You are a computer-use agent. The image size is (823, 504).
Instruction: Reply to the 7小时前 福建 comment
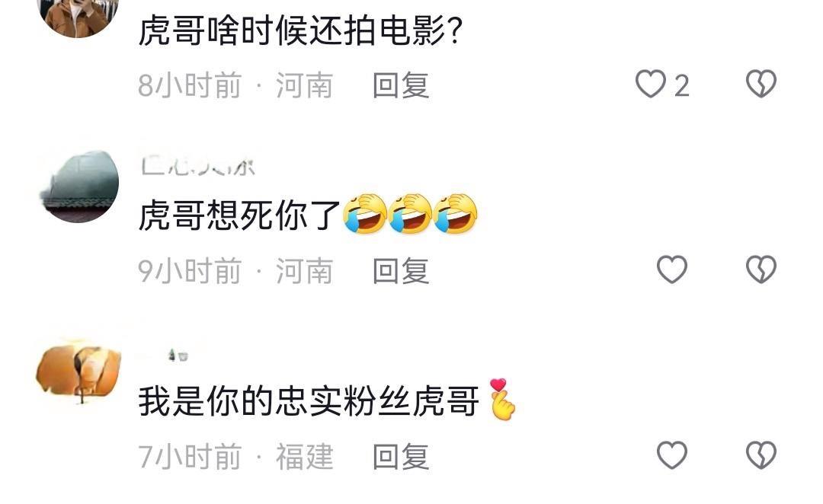tap(401, 456)
